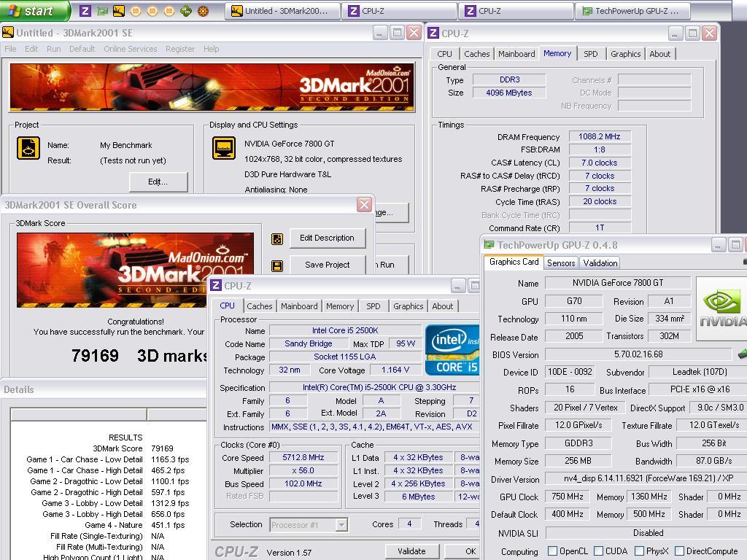Toggle the OpenCL checkbox in GPU-Z
747x560 pixels.
(x=552, y=551)
